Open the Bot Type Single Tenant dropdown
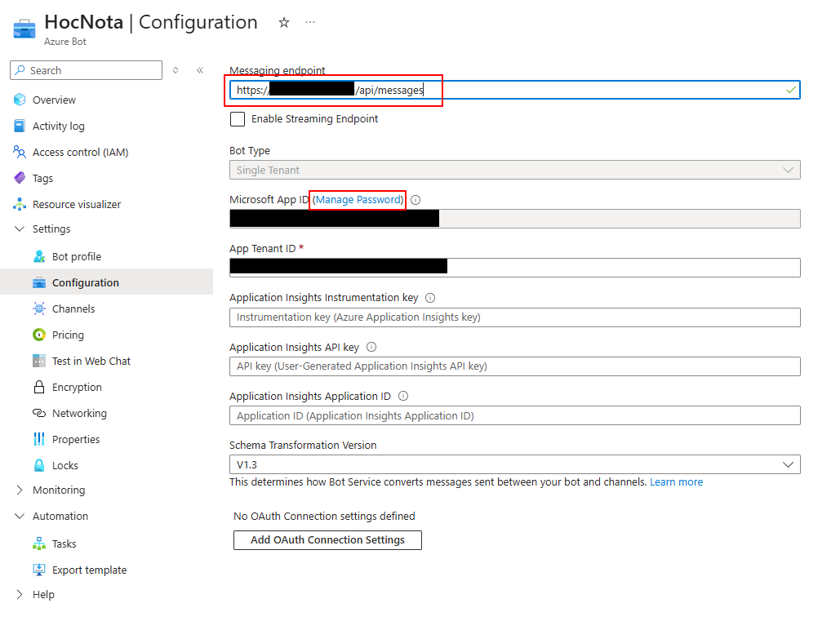 pos(515,170)
